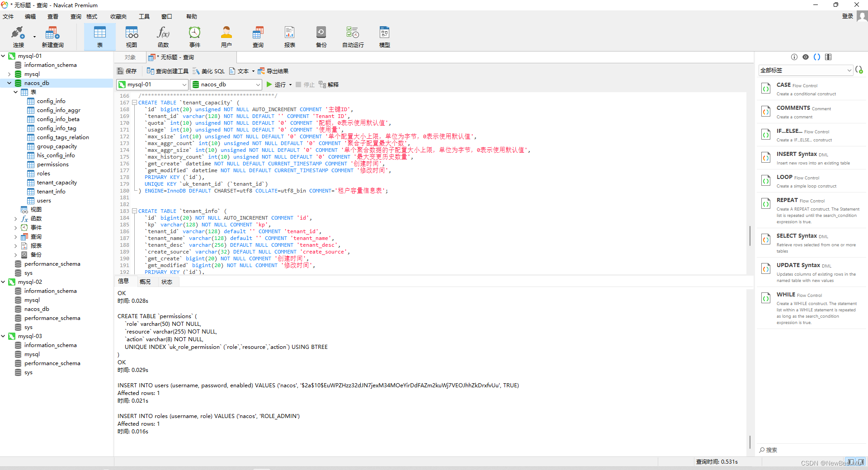Click the add snippet icon beside tag filter

(x=859, y=70)
